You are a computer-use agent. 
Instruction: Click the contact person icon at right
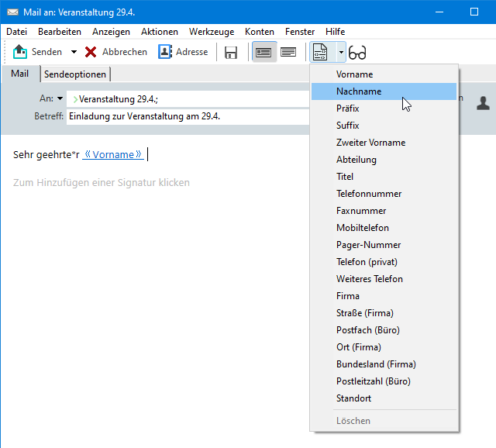pos(483,102)
